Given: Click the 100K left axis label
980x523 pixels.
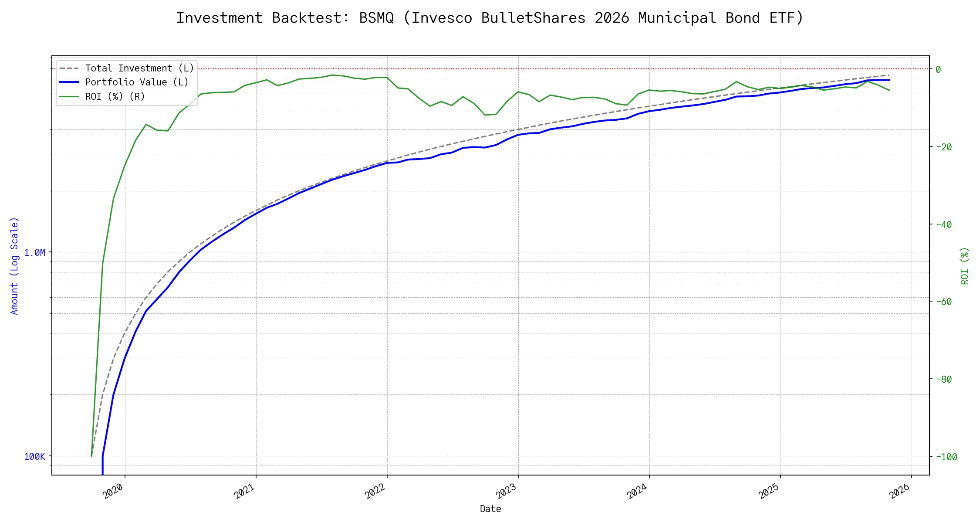Looking at the screenshot, I should click(34, 457).
